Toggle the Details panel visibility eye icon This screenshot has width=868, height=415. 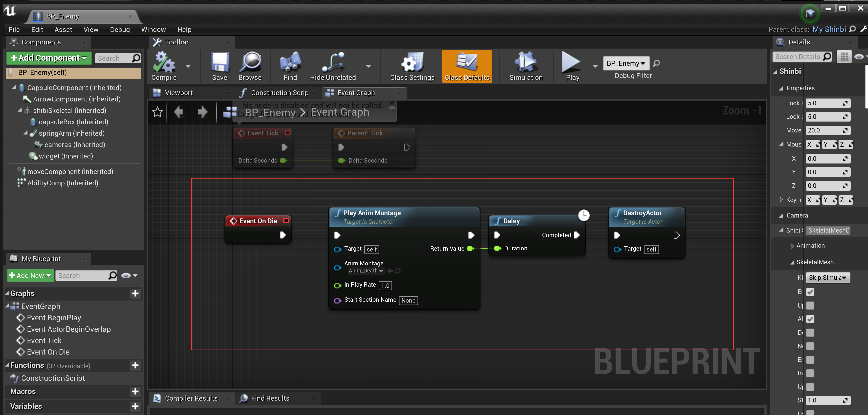click(859, 57)
